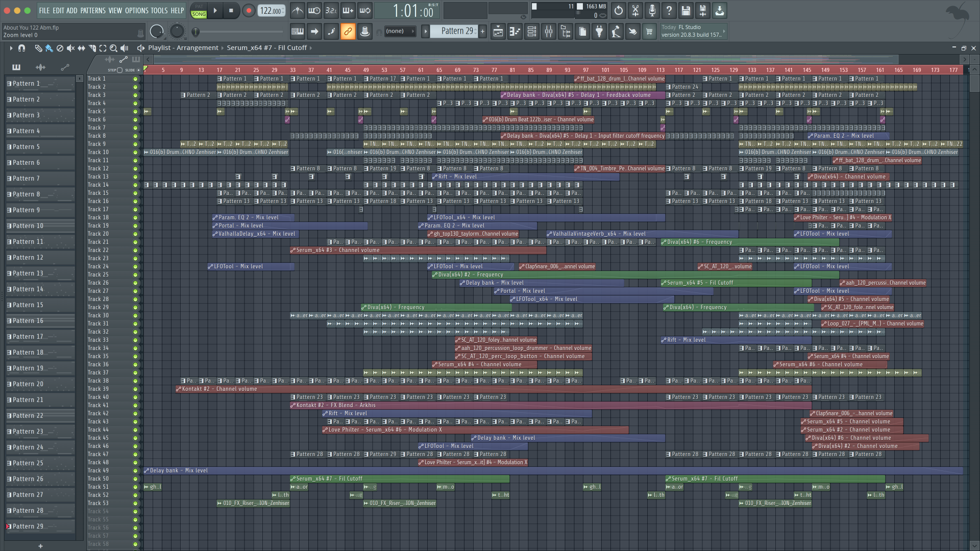
Task: Open the VIEW menu
Action: click(115, 10)
